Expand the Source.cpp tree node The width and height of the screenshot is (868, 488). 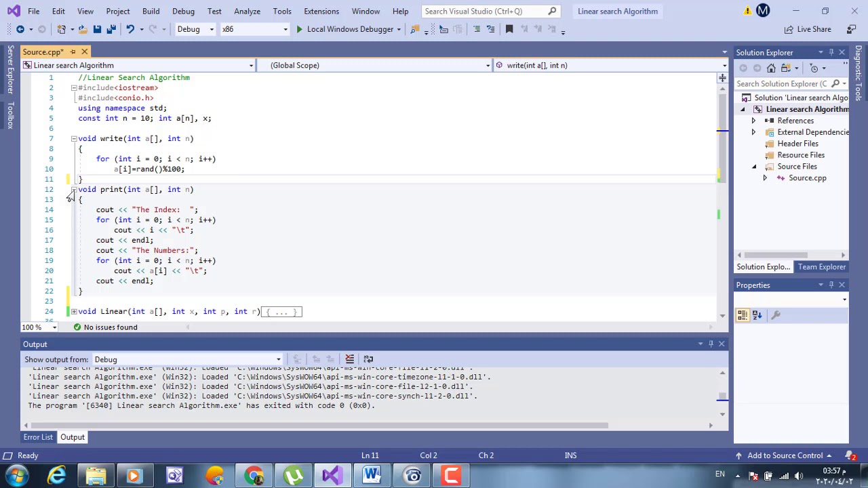click(765, 178)
